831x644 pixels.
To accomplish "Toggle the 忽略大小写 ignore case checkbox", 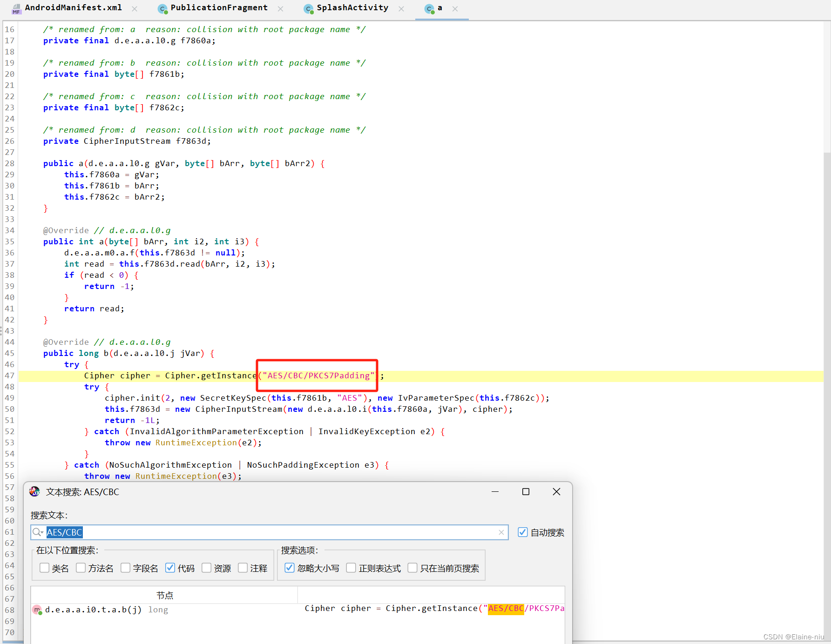I will point(290,568).
